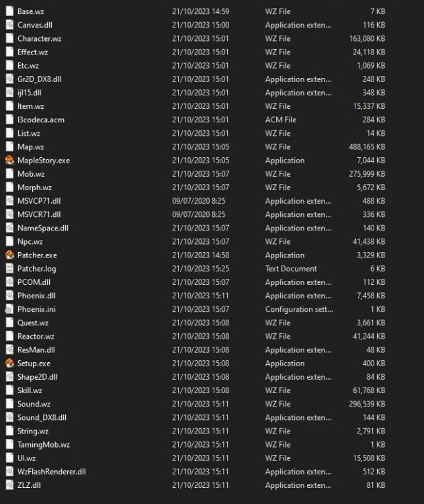Click the MSVCP71.dll file name
Image resolution: width=424 pixels, height=504 pixels.
tap(39, 201)
